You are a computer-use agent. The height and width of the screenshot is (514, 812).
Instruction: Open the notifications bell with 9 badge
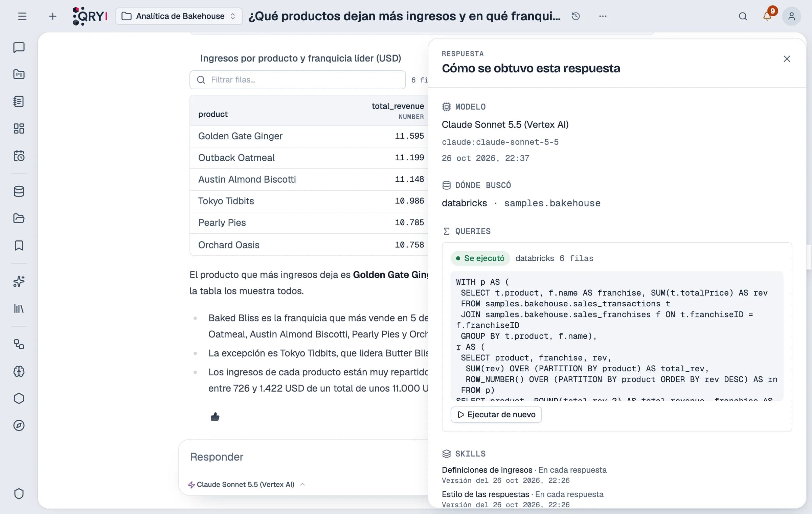767,16
